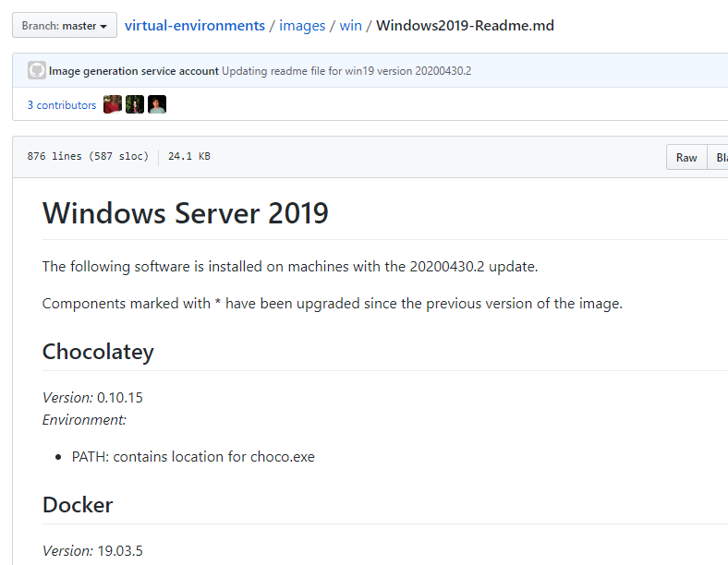Open the Branch: master dropdown
Viewport: 728px width, 565px height.
[x=65, y=26]
